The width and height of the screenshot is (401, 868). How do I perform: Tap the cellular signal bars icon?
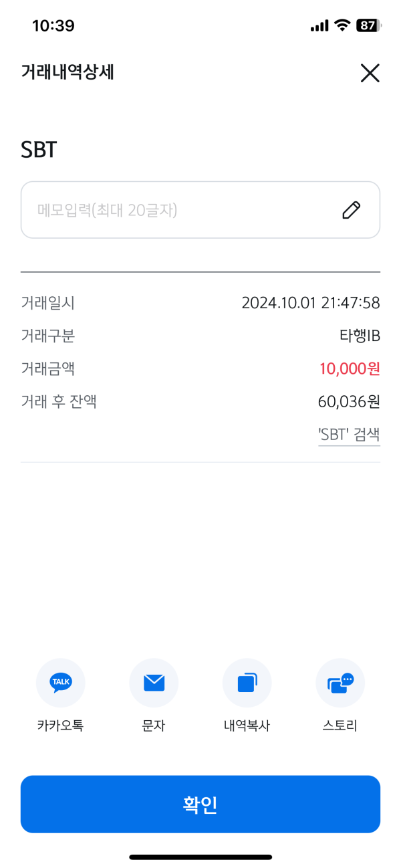[x=319, y=26]
